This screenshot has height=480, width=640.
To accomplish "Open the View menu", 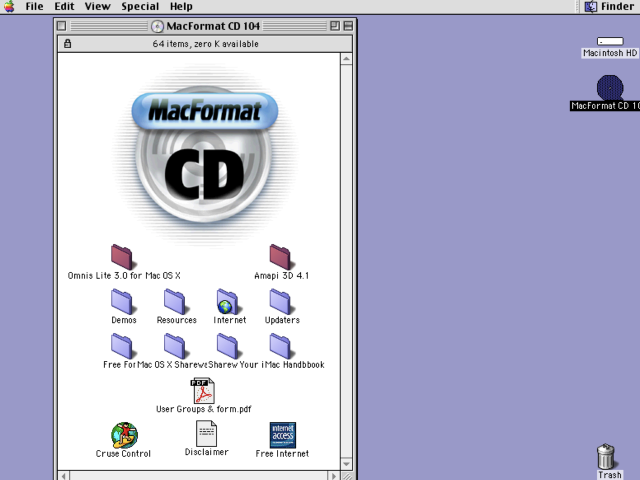I will point(98,7).
